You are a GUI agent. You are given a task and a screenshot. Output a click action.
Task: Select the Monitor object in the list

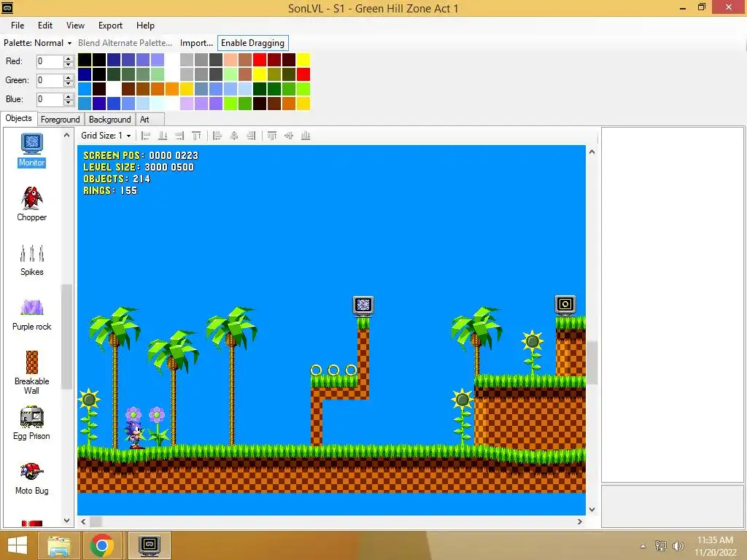coord(31,150)
